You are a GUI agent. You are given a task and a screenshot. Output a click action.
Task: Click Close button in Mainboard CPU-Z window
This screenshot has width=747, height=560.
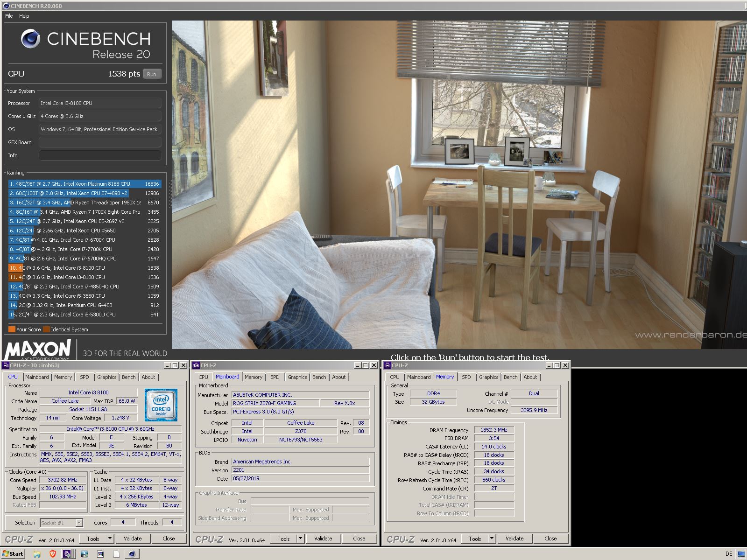[359, 539]
